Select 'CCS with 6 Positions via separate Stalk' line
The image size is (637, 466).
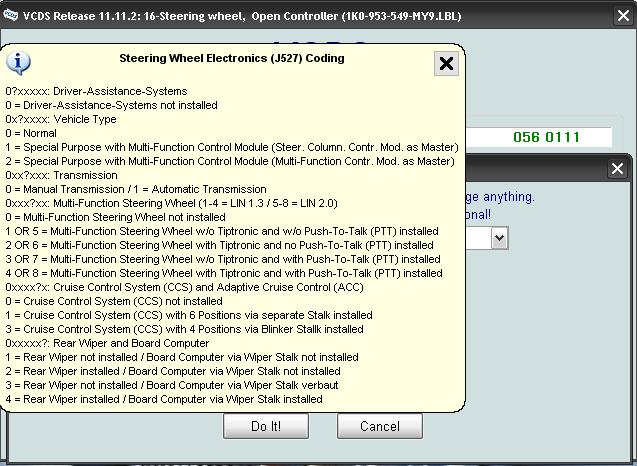(x=189, y=315)
